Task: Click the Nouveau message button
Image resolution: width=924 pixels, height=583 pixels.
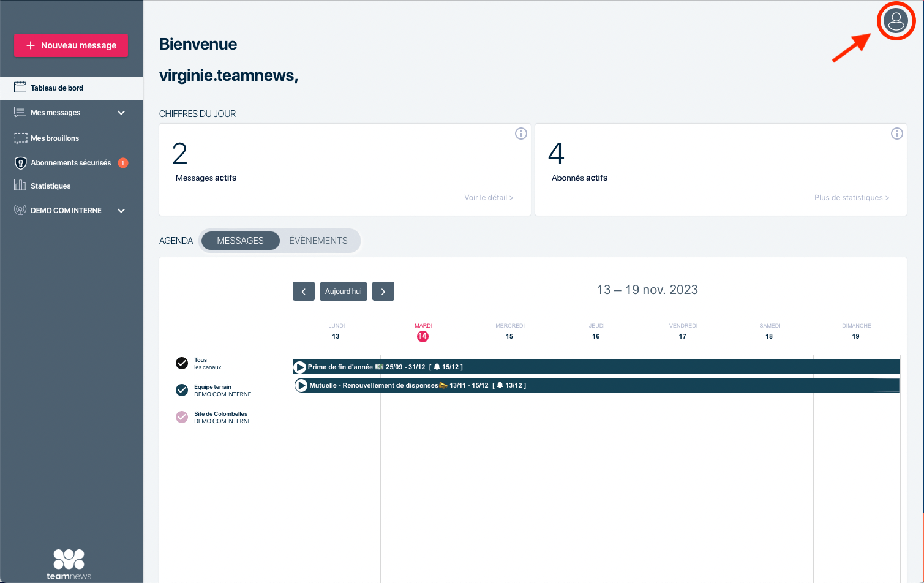Action: [71, 45]
